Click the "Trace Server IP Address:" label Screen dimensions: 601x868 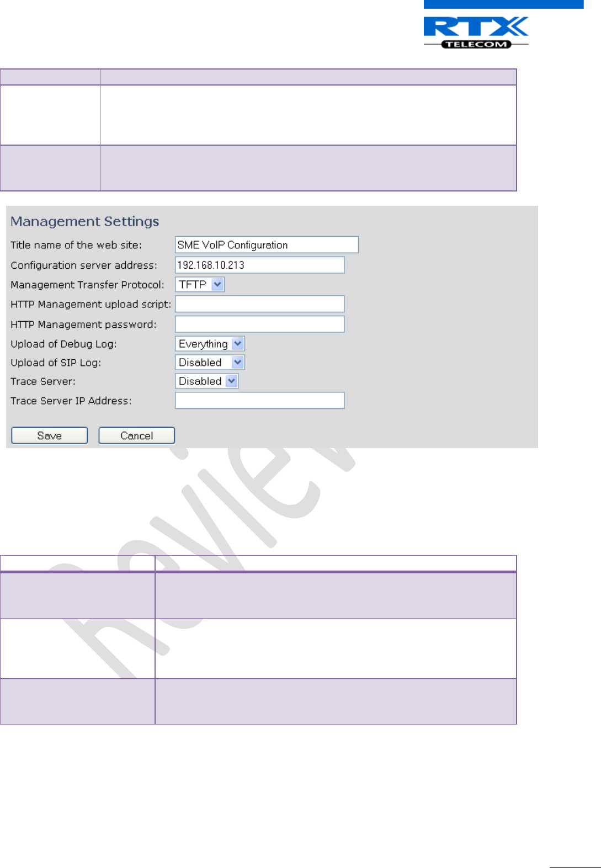point(71,401)
